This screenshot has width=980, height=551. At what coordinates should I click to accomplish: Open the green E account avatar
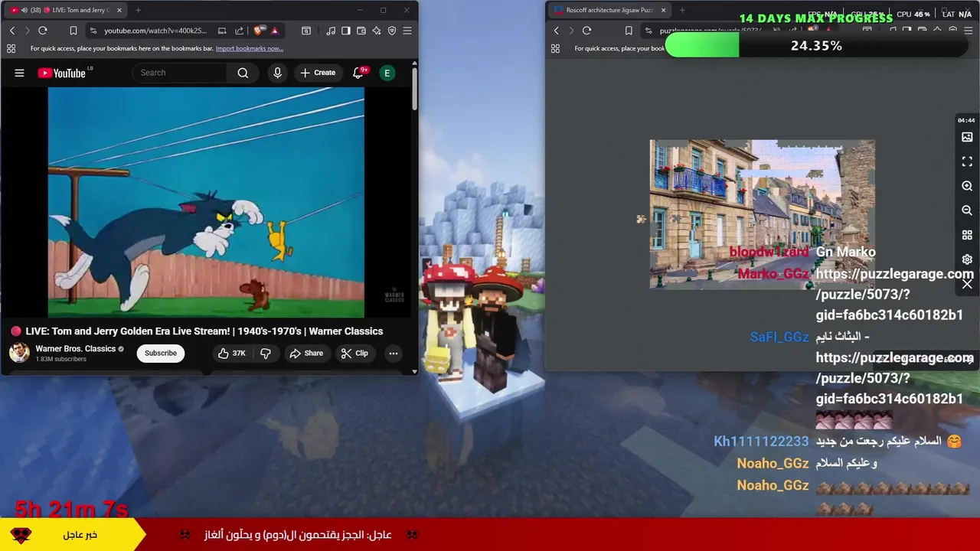click(387, 73)
